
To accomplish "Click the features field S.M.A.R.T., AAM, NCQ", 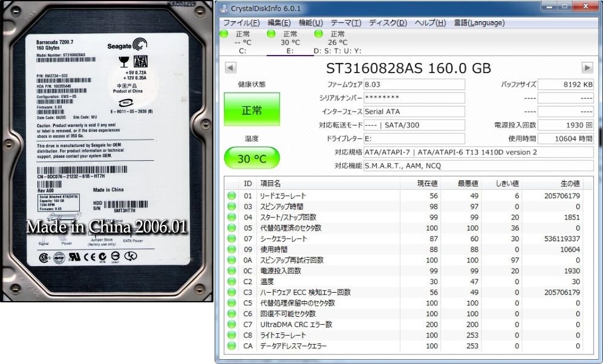I will pos(478,166).
